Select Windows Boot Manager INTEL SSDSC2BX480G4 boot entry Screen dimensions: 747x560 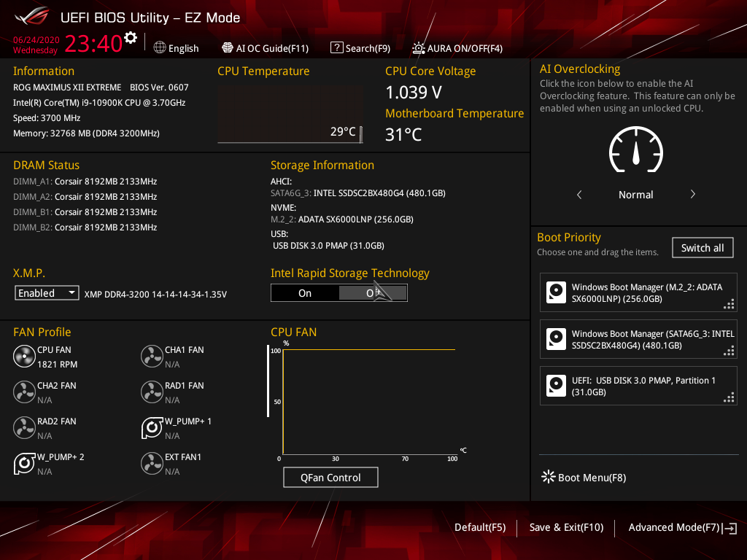[x=638, y=339]
